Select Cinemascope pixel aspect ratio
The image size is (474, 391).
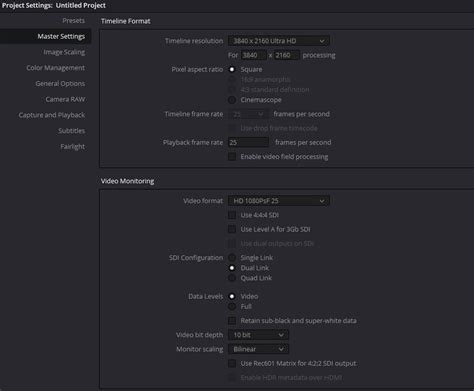click(232, 100)
